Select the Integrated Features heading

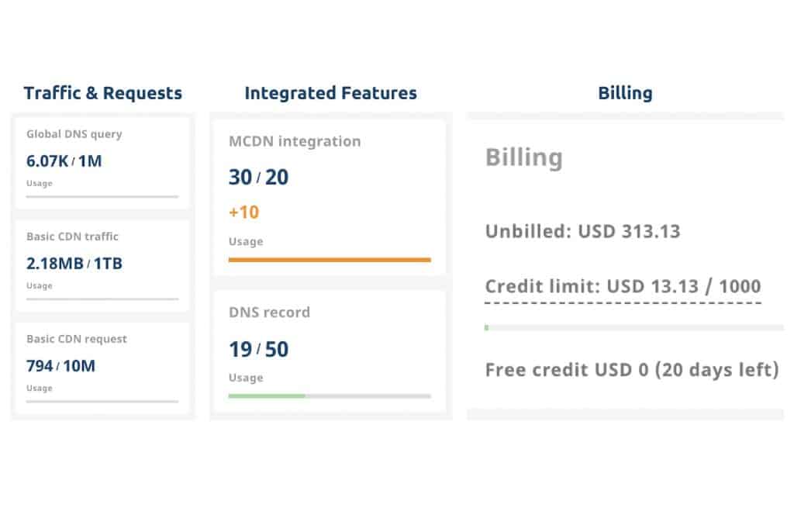pos(330,93)
